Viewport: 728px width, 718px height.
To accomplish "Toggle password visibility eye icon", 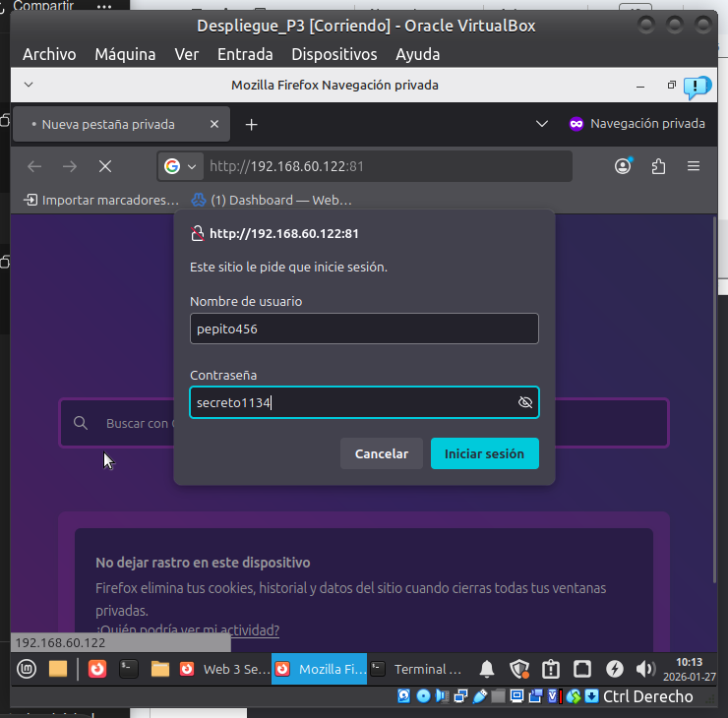I will click(525, 402).
